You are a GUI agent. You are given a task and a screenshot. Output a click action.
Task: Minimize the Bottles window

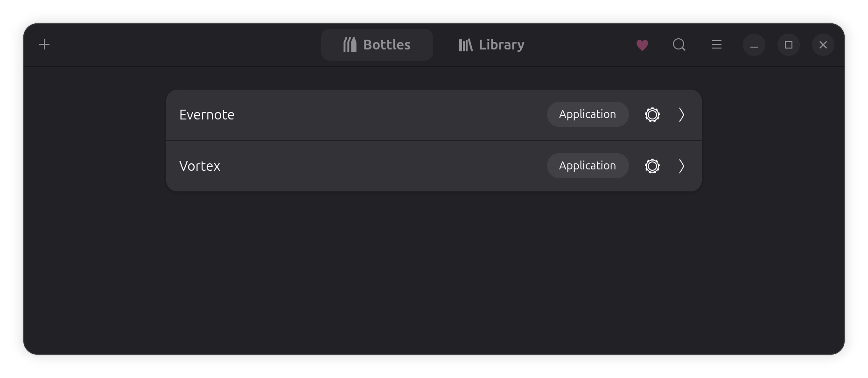[754, 45]
